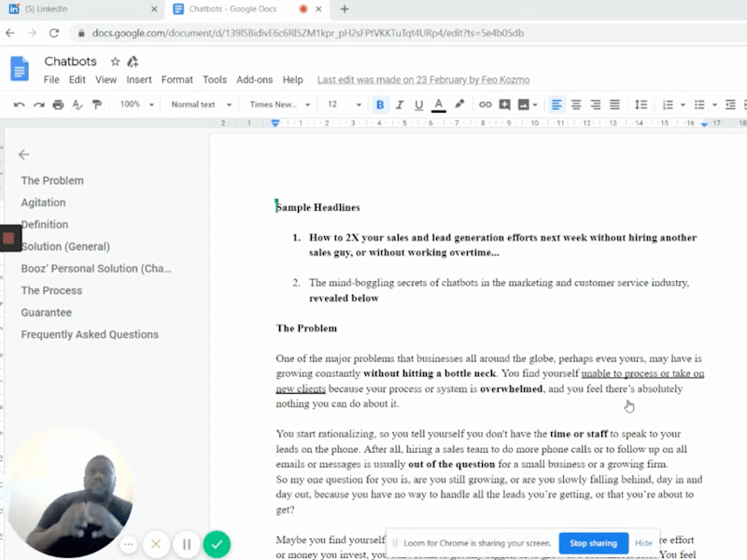This screenshot has width=747, height=560.
Task: Click the Google Docs home icon
Action: point(20,68)
